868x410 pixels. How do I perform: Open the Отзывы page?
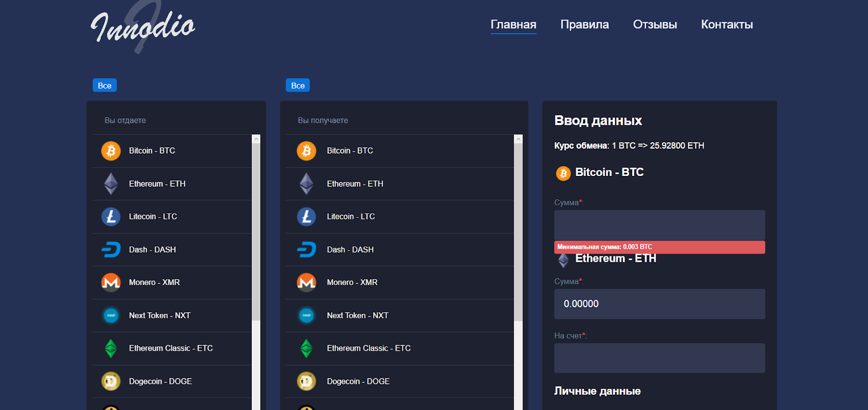click(x=655, y=24)
